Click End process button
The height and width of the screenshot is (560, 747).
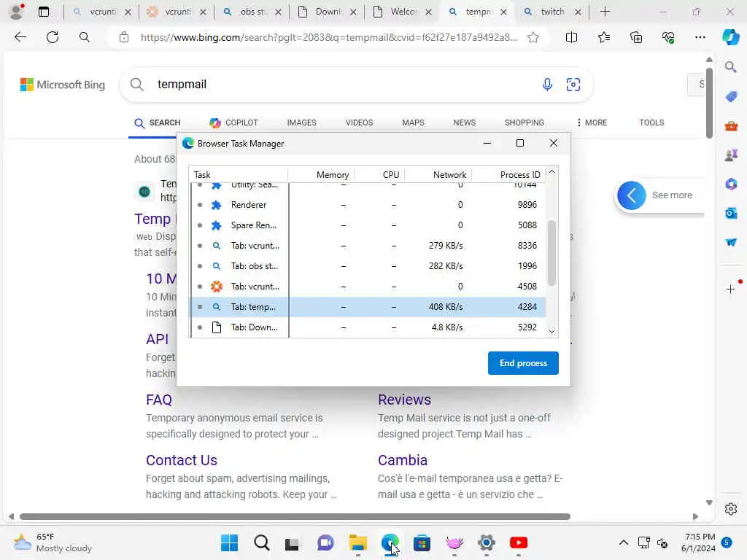click(x=523, y=363)
